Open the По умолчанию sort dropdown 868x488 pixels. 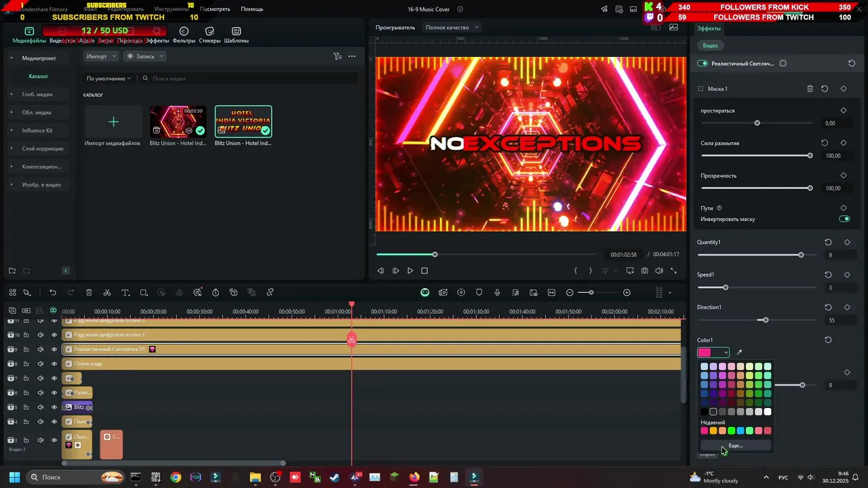tap(108, 79)
